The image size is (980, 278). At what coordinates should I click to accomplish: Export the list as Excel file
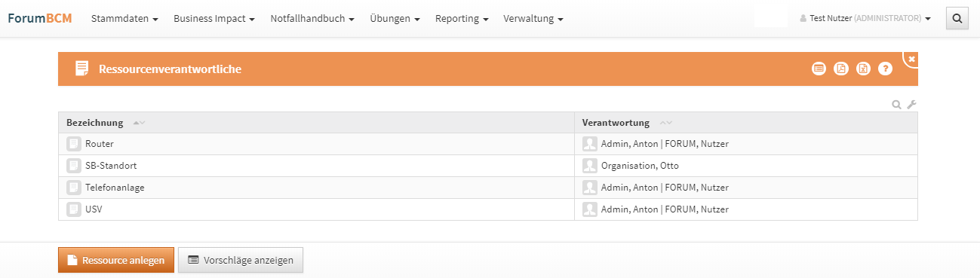click(x=863, y=69)
